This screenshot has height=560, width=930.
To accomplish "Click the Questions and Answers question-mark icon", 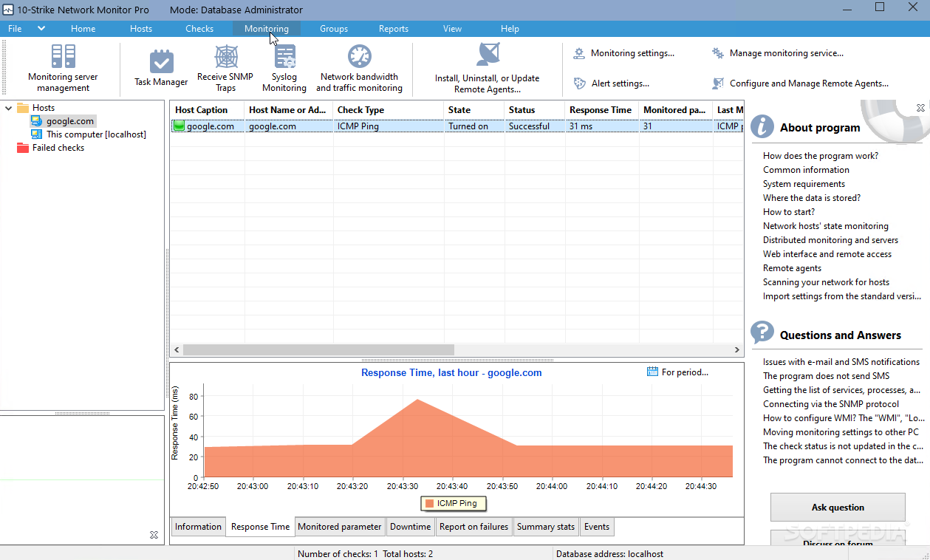I will pos(762,334).
